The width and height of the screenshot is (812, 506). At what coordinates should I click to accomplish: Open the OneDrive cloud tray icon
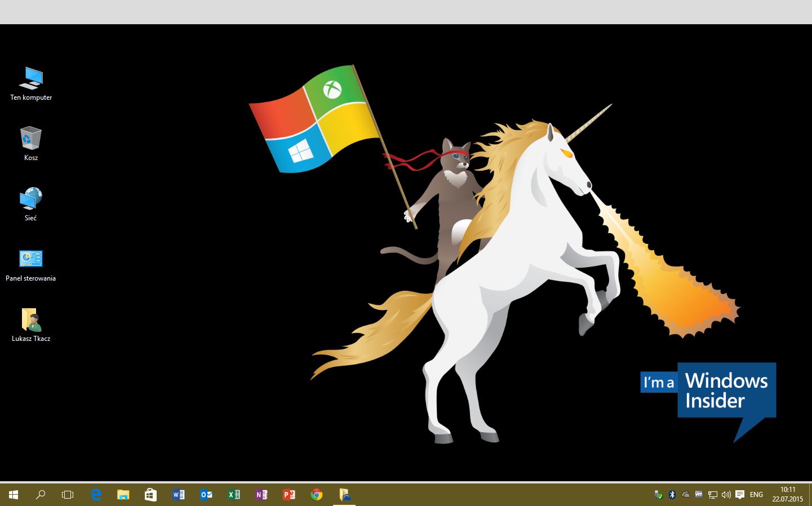(x=686, y=495)
